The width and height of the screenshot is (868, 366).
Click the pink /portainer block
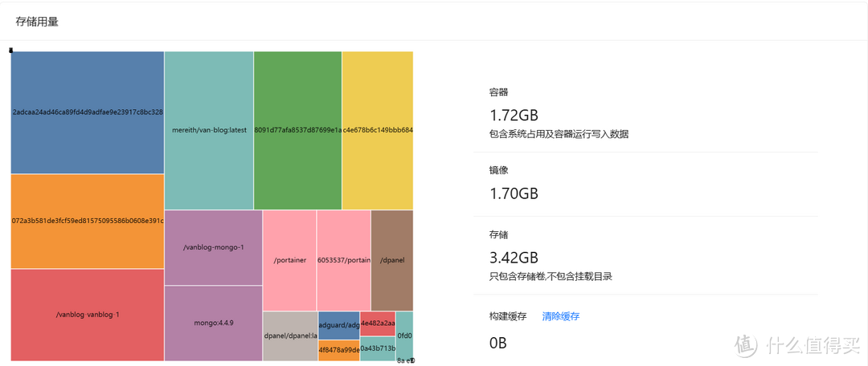(289, 260)
